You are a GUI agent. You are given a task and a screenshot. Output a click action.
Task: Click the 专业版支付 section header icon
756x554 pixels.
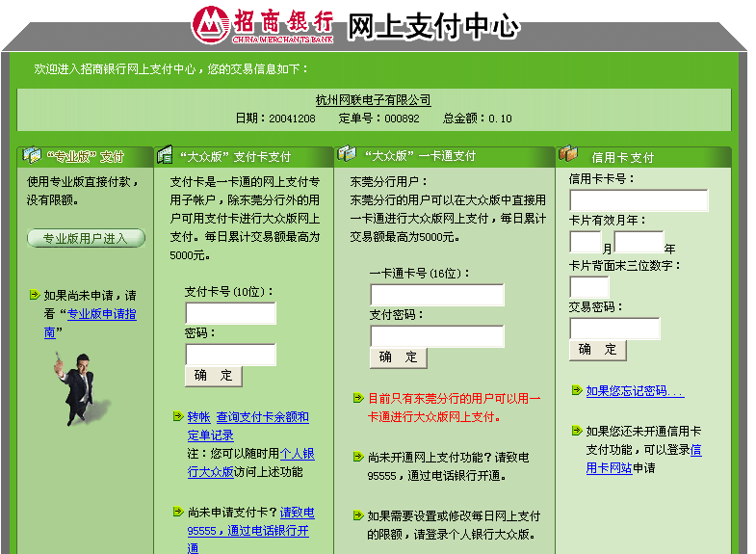click(x=33, y=155)
